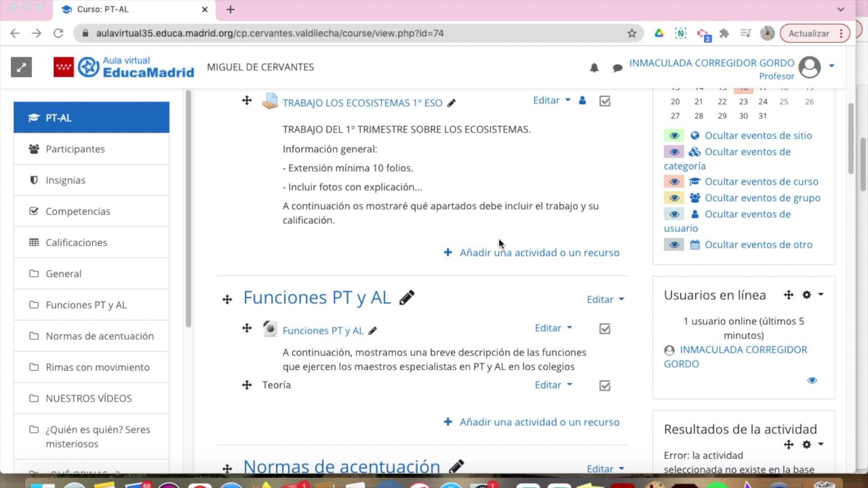Click the notifications bell icon
This screenshot has width=868, height=488.
(594, 68)
